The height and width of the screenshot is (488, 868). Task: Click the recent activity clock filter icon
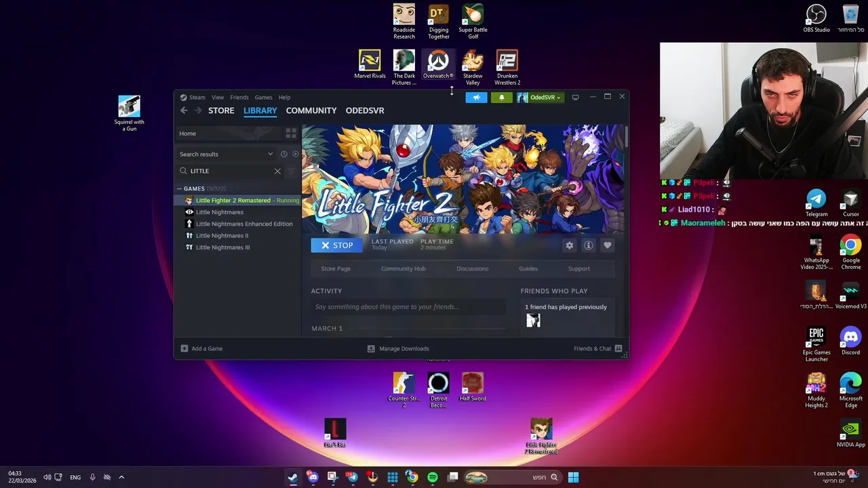tap(283, 155)
